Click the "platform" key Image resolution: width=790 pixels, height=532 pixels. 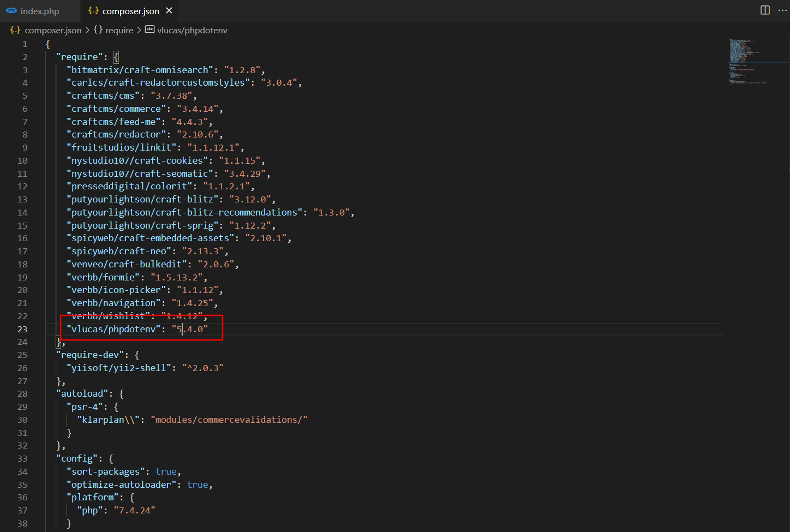93,497
